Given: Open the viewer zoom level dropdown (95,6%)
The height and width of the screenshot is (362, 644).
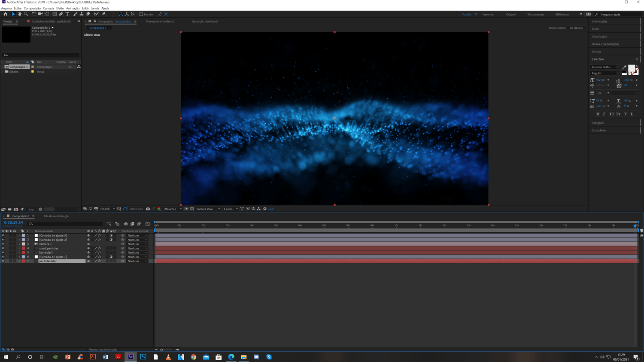Looking at the screenshot, I should [107, 209].
